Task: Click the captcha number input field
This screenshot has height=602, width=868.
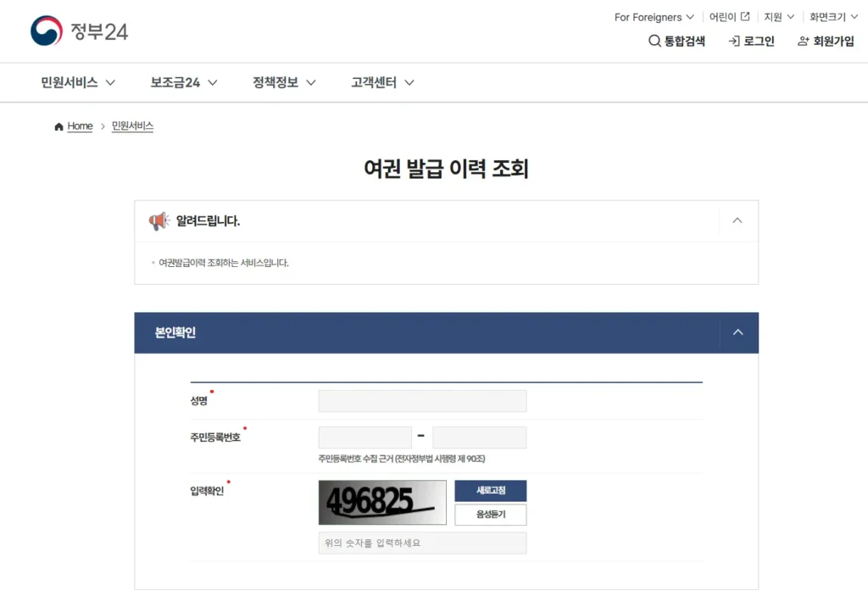Action: click(x=422, y=543)
